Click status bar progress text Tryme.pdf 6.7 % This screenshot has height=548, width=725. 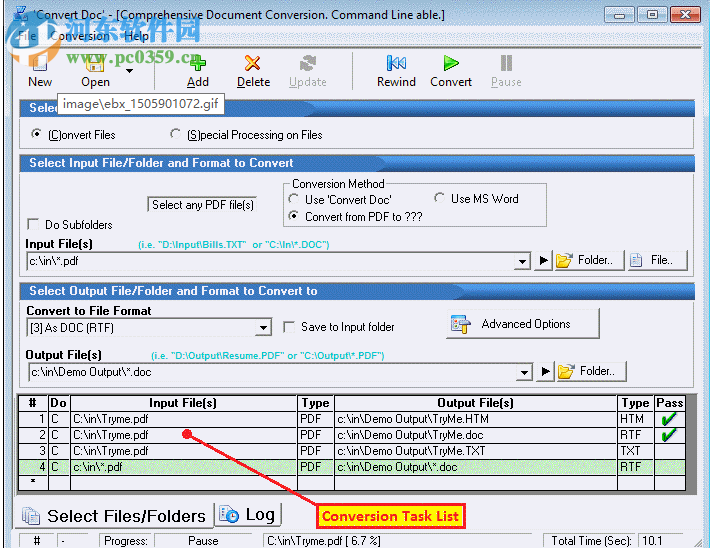(x=324, y=541)
